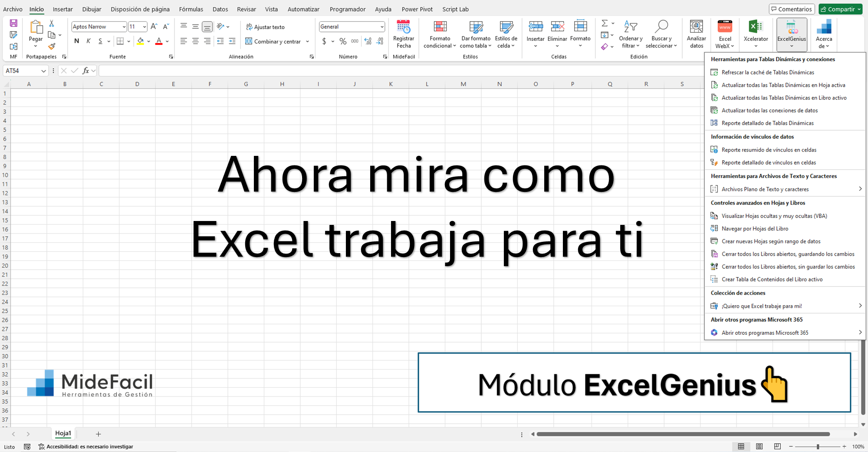
Task: Adjust the zoom slider handle
Action: 818,446
